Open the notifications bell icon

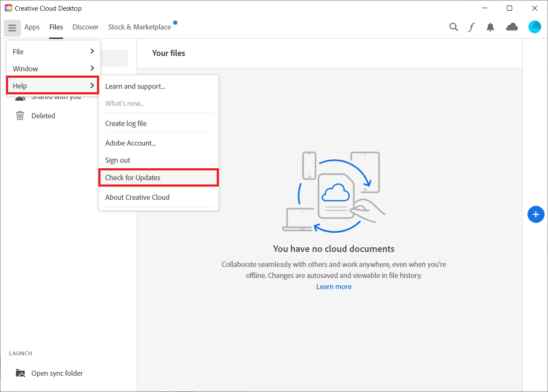(x=490, y=27)
